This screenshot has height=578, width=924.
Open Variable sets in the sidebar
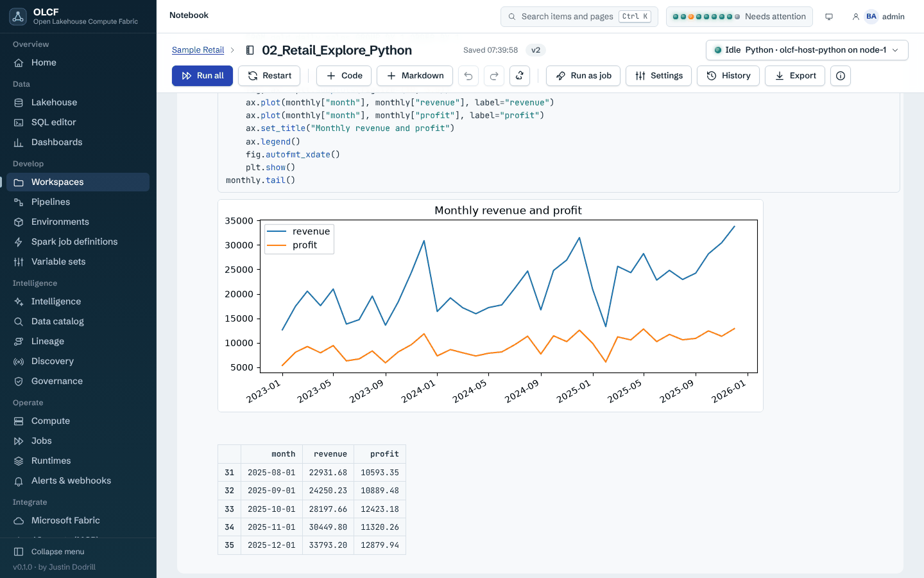78,261
